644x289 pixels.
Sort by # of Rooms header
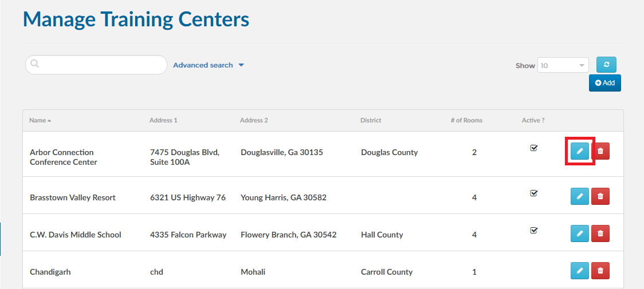[x=466, y=120]
